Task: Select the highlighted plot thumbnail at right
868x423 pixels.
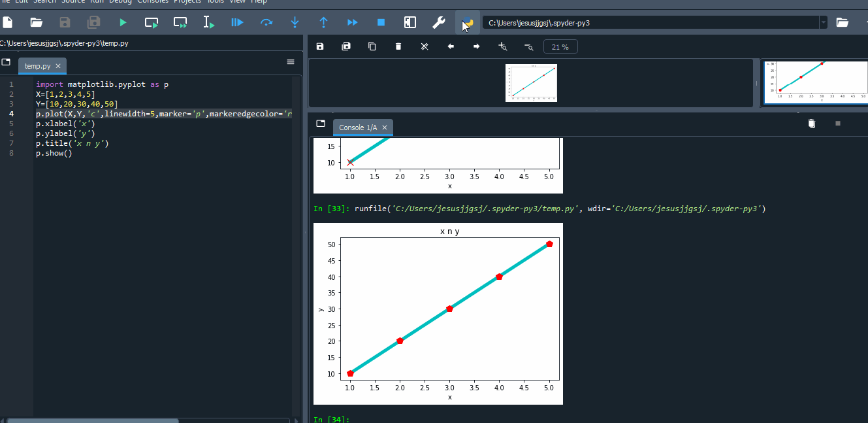Action: 816,82
